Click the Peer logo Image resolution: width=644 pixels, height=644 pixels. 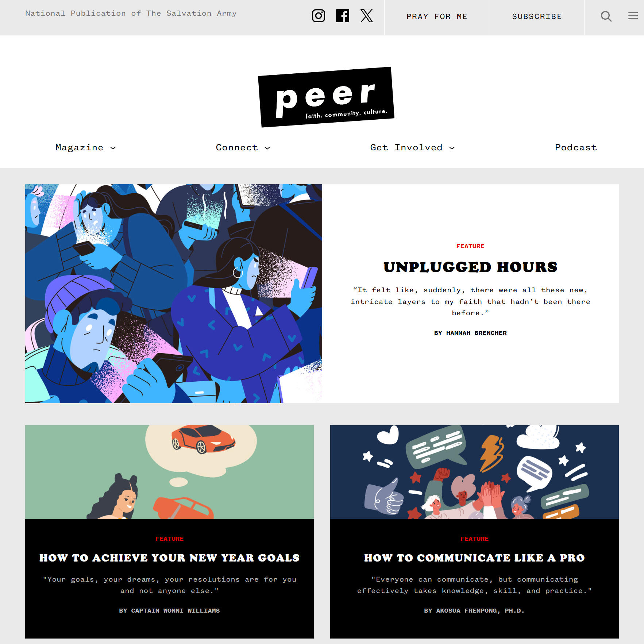326,97
